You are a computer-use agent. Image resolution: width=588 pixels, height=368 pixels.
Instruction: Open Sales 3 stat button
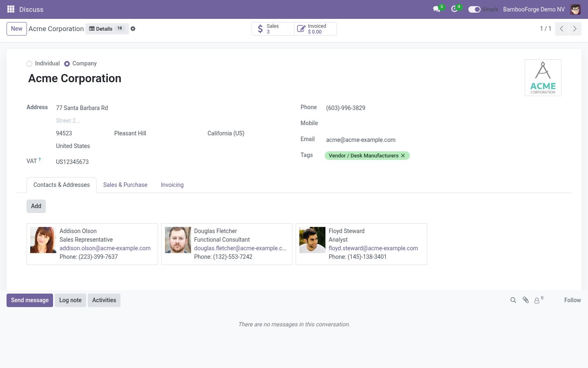pos(273,29)
